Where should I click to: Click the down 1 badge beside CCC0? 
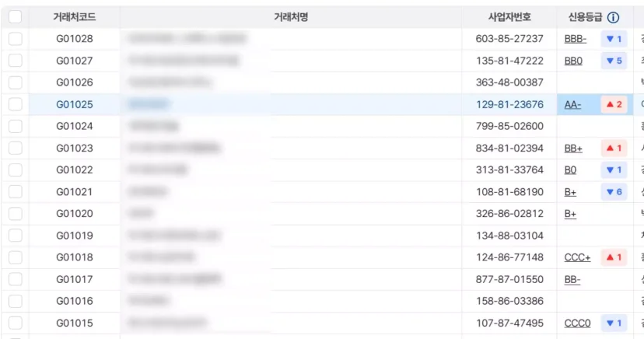point(614,323)
